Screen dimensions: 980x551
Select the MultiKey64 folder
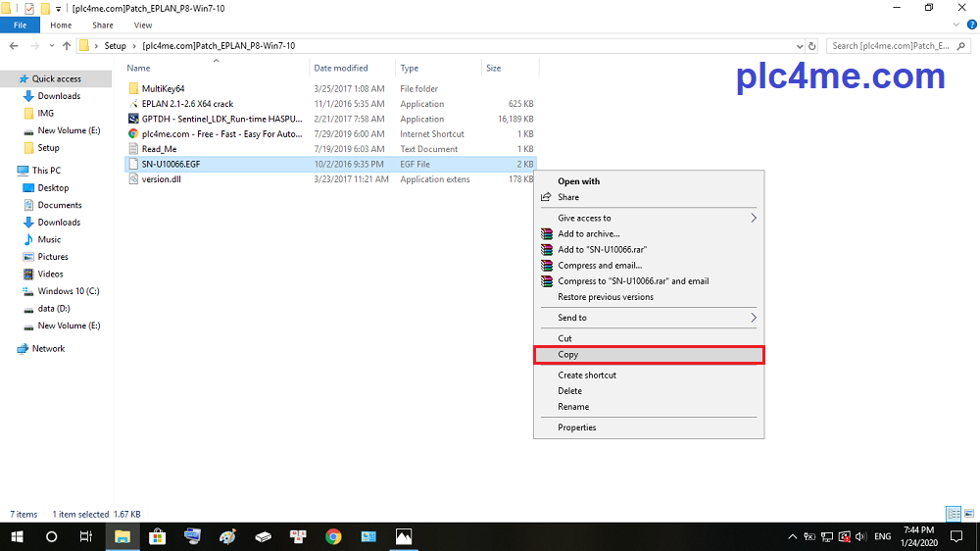pos(163,88)
